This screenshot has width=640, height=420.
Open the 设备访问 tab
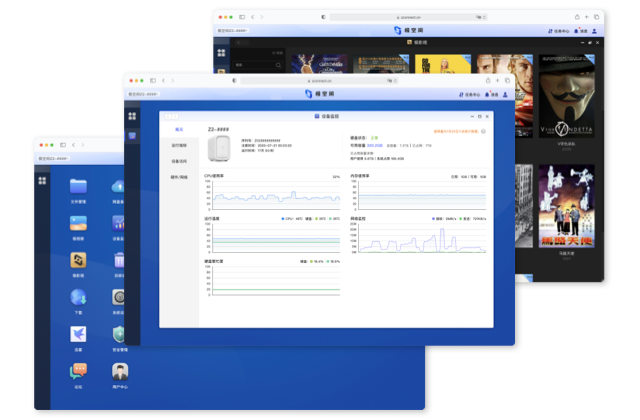tap(179, 161)
